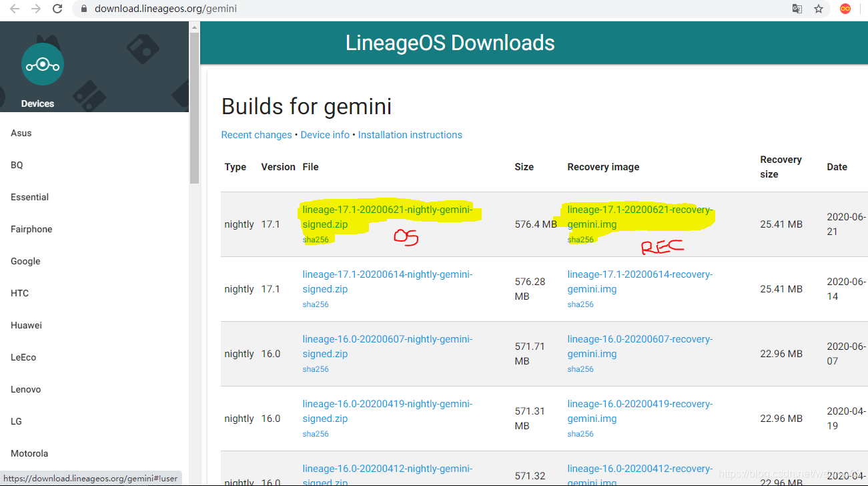Open sha256 link under 20200607 nightly zip
Screen dimensions: 868x486
pyautogui.click(x=316, y=369)
